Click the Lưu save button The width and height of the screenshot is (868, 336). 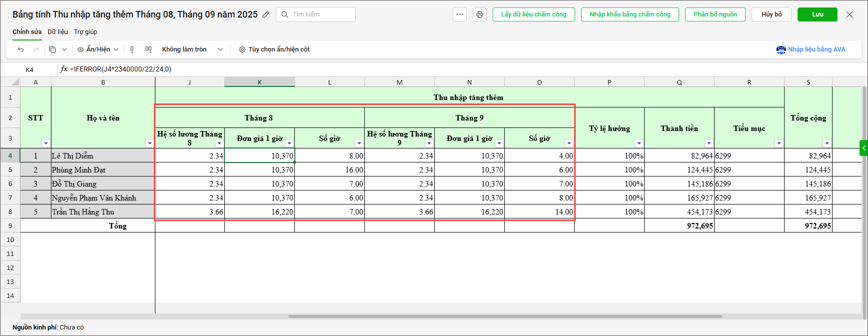(x=817, y=14)
